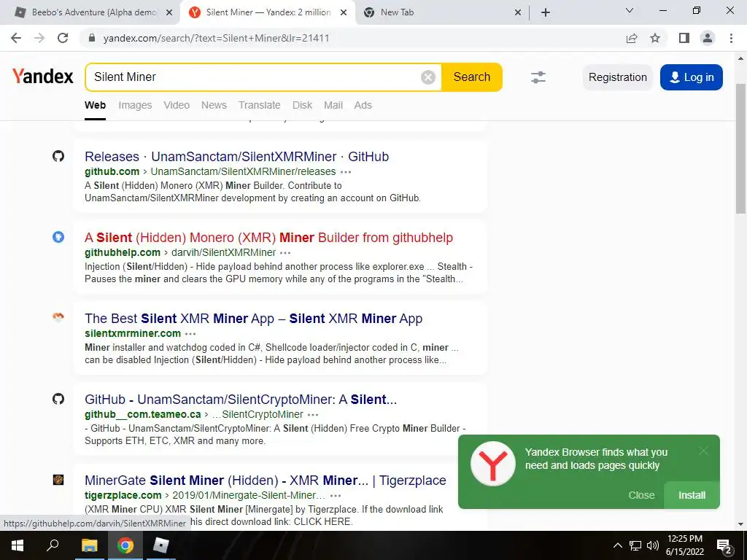Open File Explorer from taskbar

point(89,545)
